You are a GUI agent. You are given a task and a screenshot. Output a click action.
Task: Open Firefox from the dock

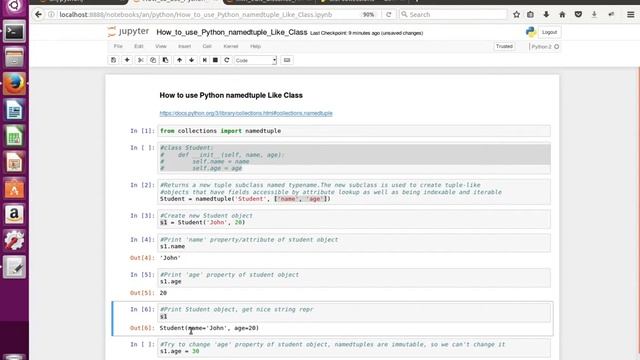pyautogui.click(x=14, y=84)
